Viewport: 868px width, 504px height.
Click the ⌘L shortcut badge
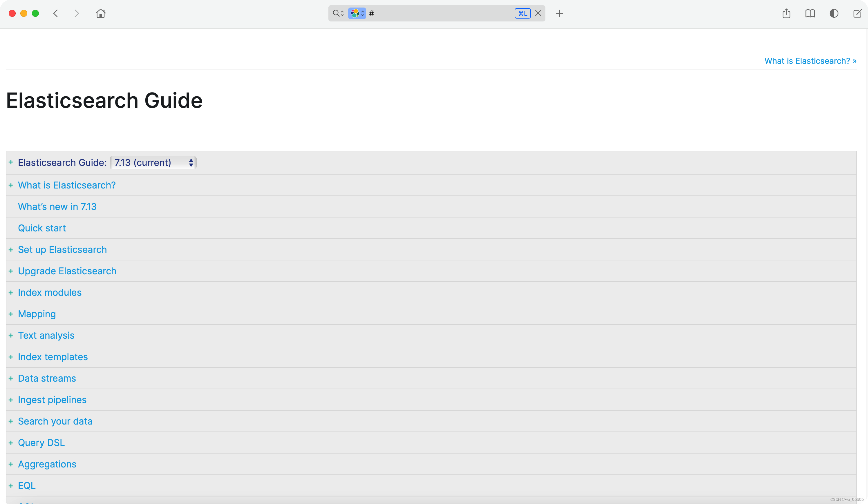[522, 13]
